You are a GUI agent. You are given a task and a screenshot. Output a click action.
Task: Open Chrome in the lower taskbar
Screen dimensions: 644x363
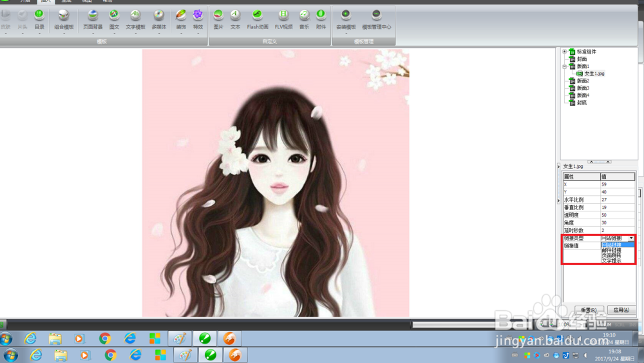point(111,355)
